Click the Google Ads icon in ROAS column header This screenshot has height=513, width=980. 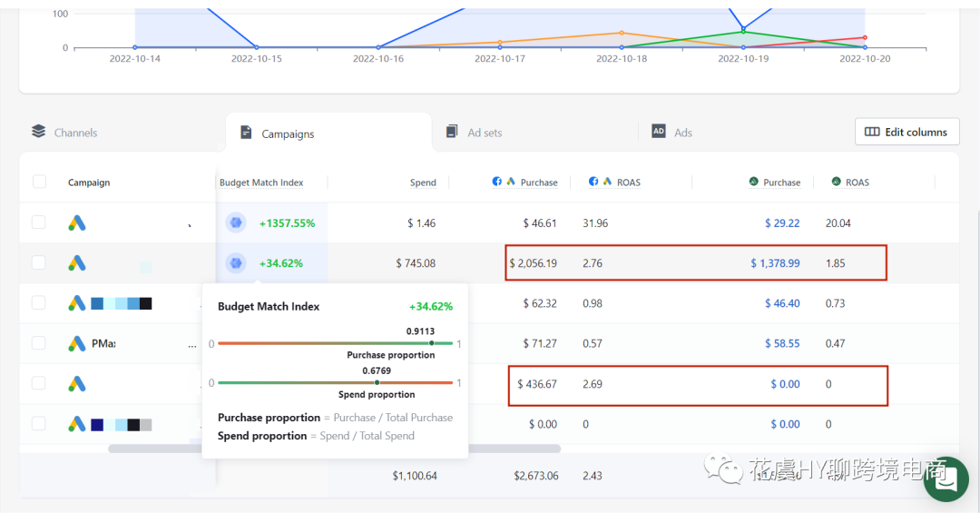pyautogui.click(x=607, y=182)
